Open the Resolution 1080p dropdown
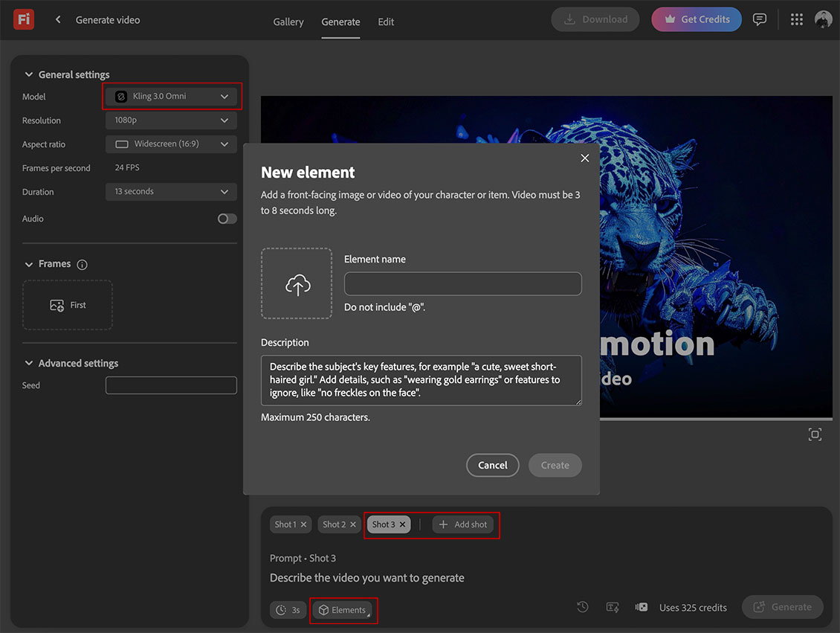Screen dimensions: 840x633 (171, 121)
